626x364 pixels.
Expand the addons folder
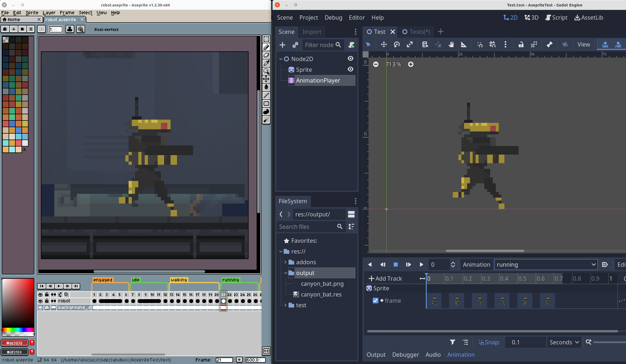click(x=285, y=262)
